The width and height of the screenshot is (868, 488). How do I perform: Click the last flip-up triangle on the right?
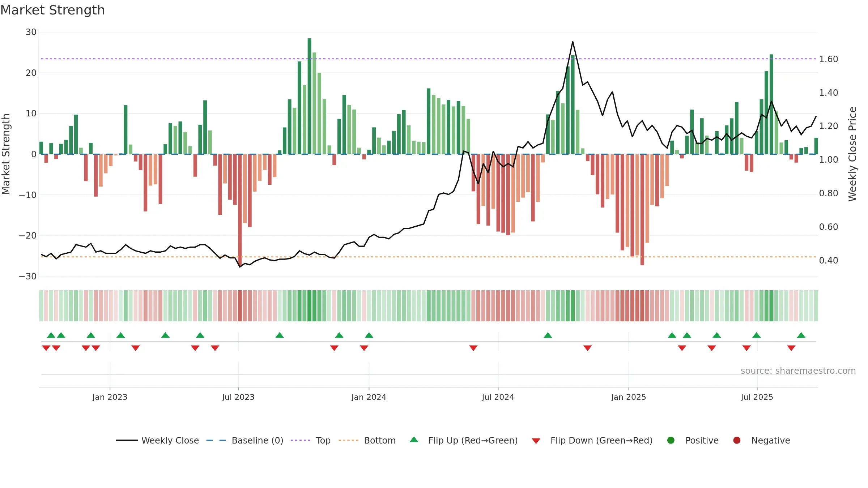[x=801, y=335]
